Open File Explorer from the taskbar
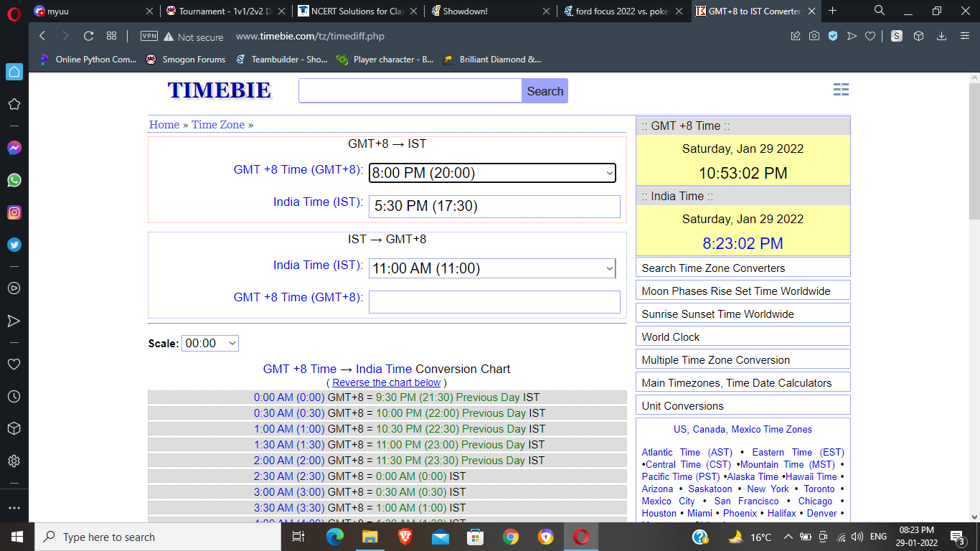Screen dimensions: 980x551 (369, 537)
